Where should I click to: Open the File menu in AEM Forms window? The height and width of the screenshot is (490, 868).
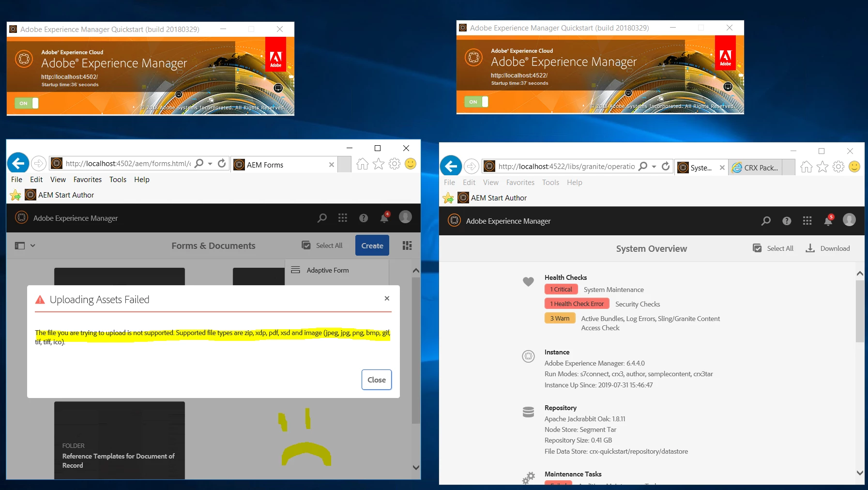(x=16, y=179)
